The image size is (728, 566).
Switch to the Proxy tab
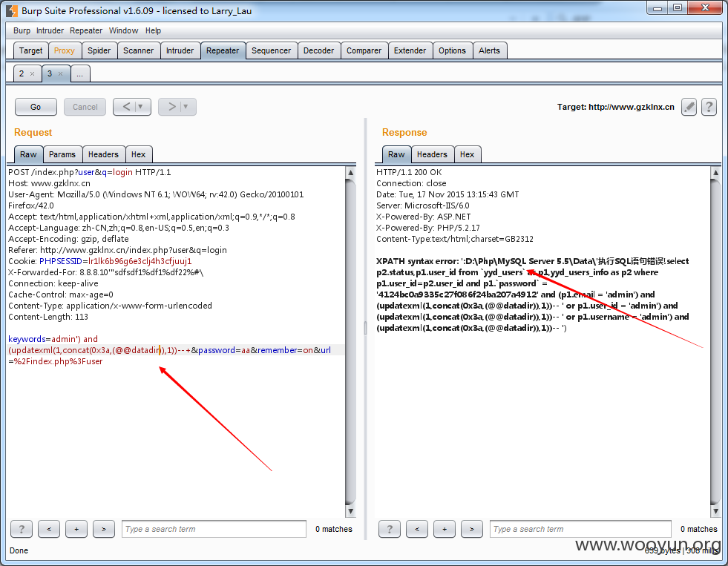click(64, 50)
